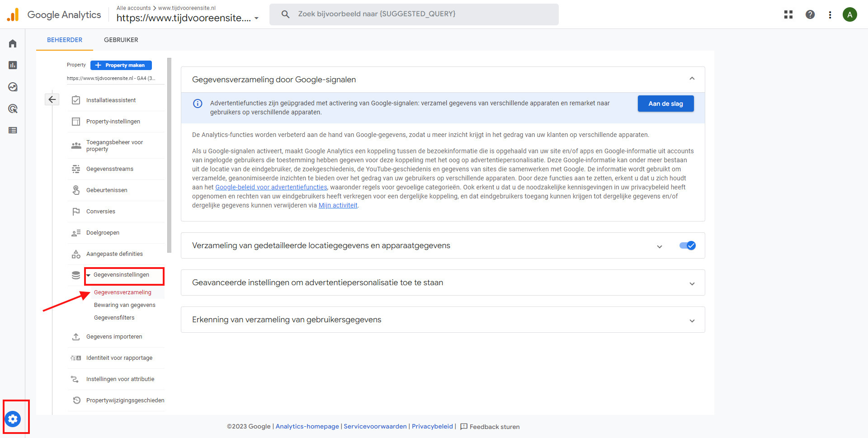Open Analytics-homepage footer link
The height and width of the screenshot is (438, 868).
coord(307,426)
